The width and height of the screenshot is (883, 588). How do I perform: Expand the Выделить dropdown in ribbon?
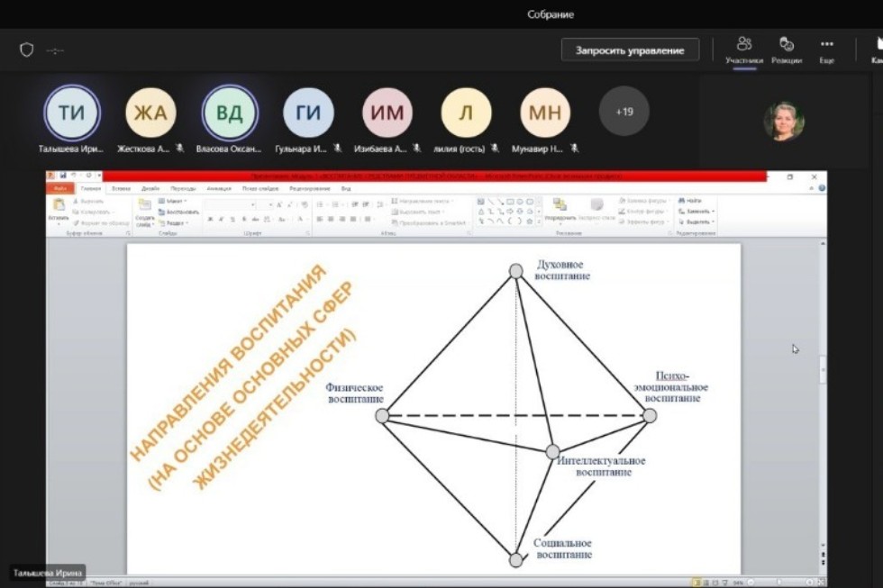tap(698, 222)
